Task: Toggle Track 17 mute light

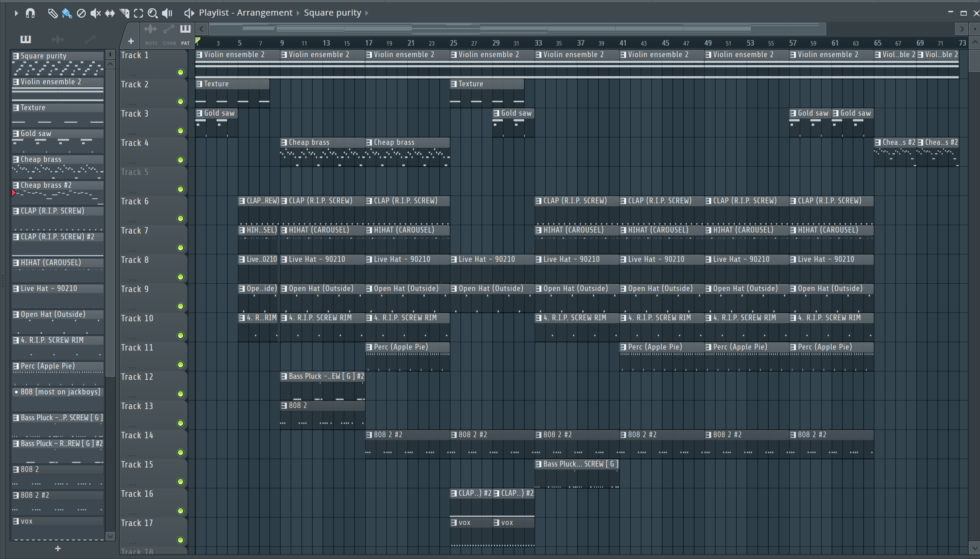Action: pos(180,540)
